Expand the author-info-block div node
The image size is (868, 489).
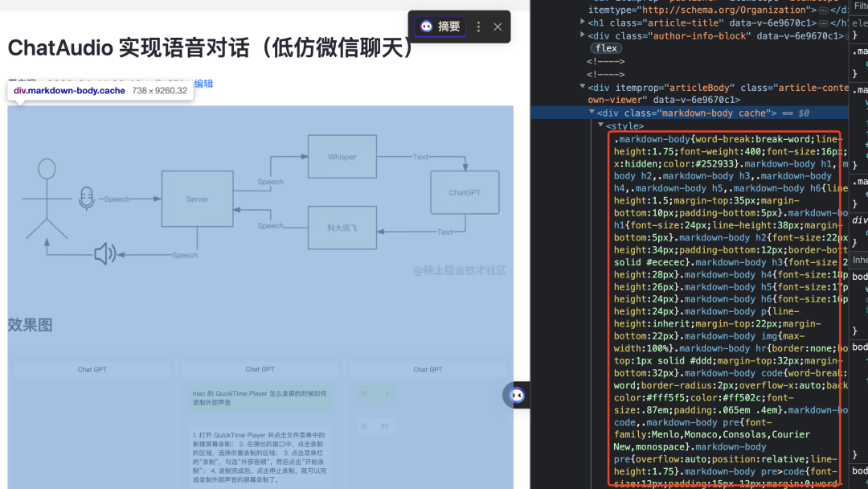tap(582, 35)
